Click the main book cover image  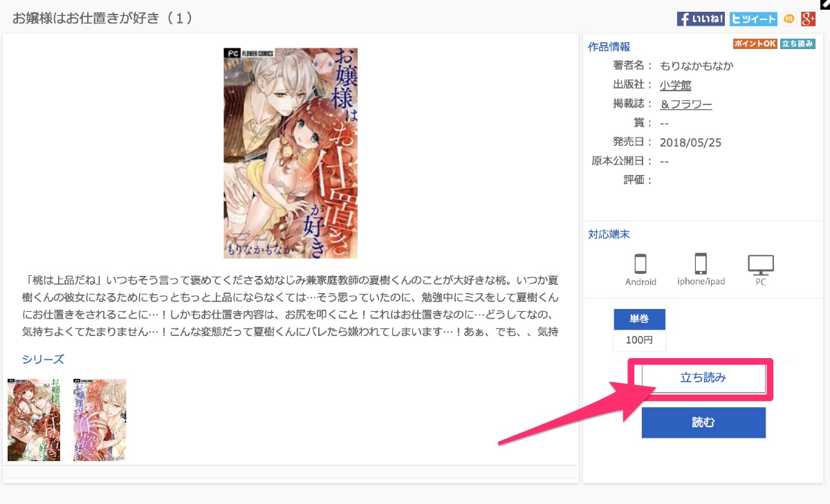(290, 153)
